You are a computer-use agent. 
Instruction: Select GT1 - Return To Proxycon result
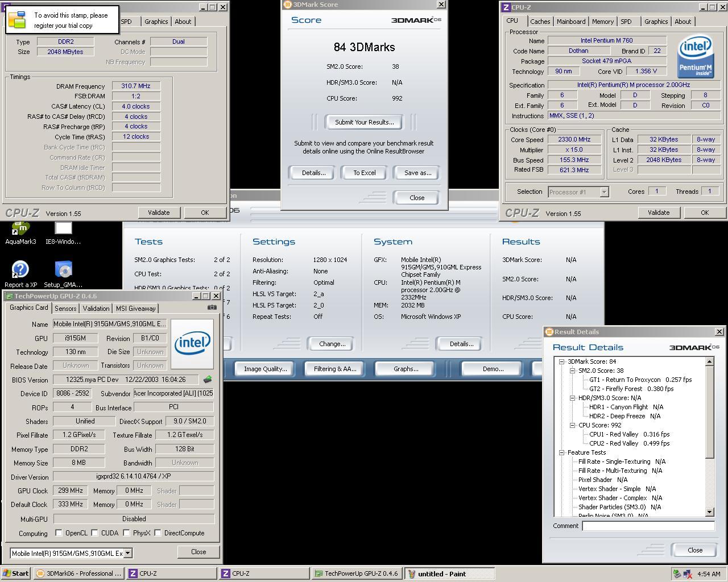pyautogui.click(x=640, y=380)
